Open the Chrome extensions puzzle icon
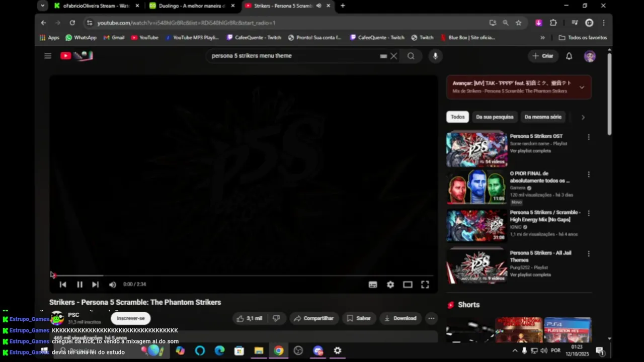Image resolution: width=644 pixels, height=362 pixels. (553, 23)
